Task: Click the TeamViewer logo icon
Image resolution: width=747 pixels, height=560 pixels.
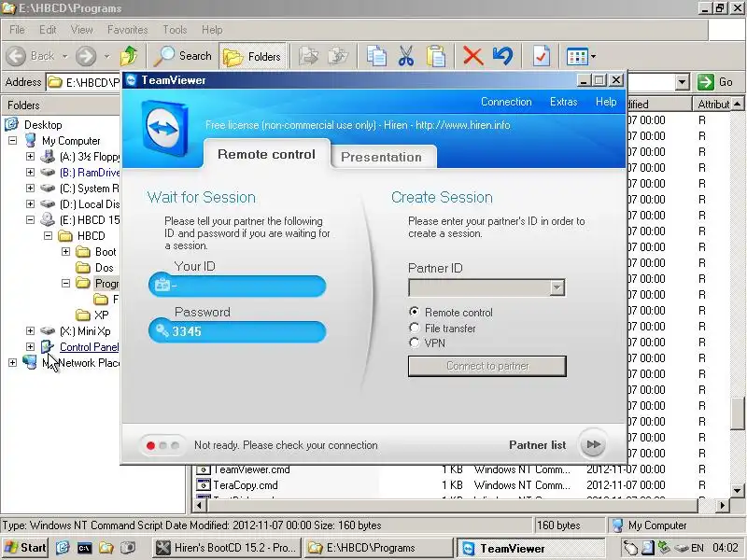Action: pos(164,128)
